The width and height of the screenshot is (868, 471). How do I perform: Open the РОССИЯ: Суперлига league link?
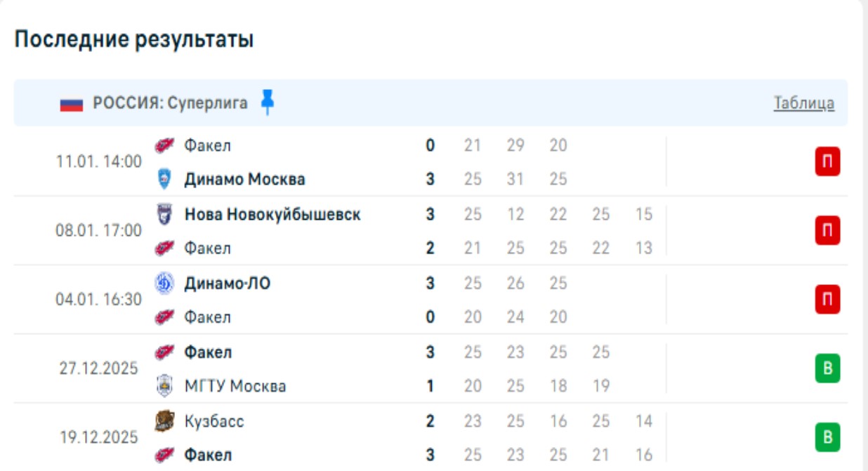coord(170,103)
